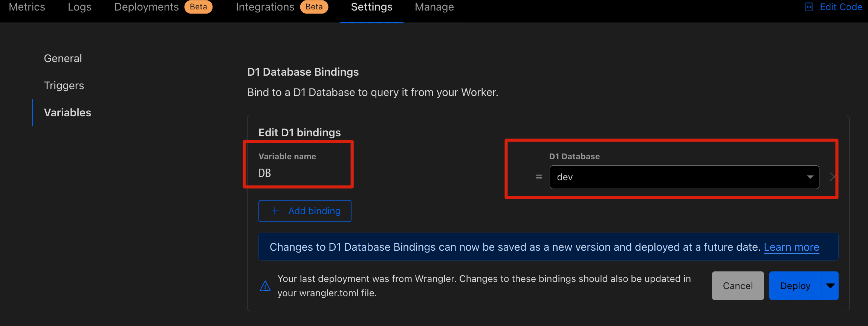The height and width of the screenshot is (326, 868).
Task: Click the plus icon in Add binding
Action: (275, 211)
